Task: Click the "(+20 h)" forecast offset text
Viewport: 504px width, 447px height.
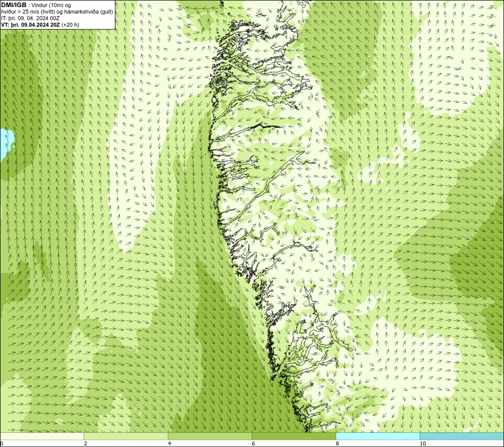Action: 70,25
